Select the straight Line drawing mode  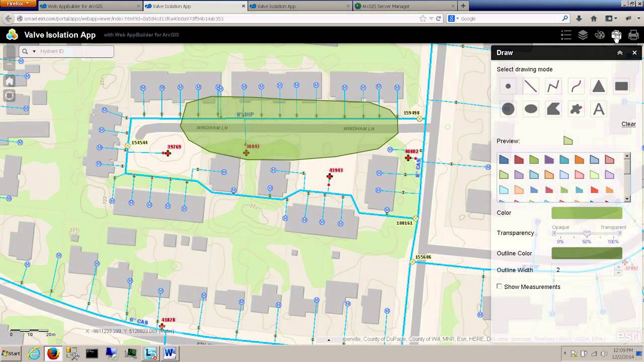[530, 86]
